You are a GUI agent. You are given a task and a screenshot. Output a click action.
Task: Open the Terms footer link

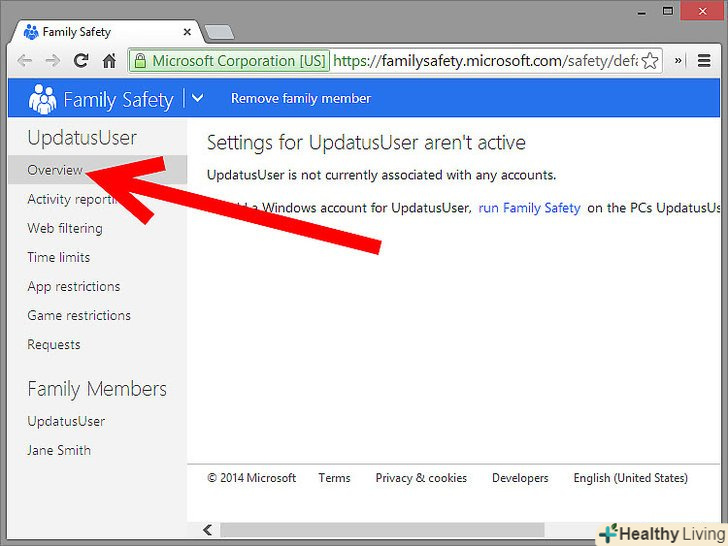click(334, 478)
